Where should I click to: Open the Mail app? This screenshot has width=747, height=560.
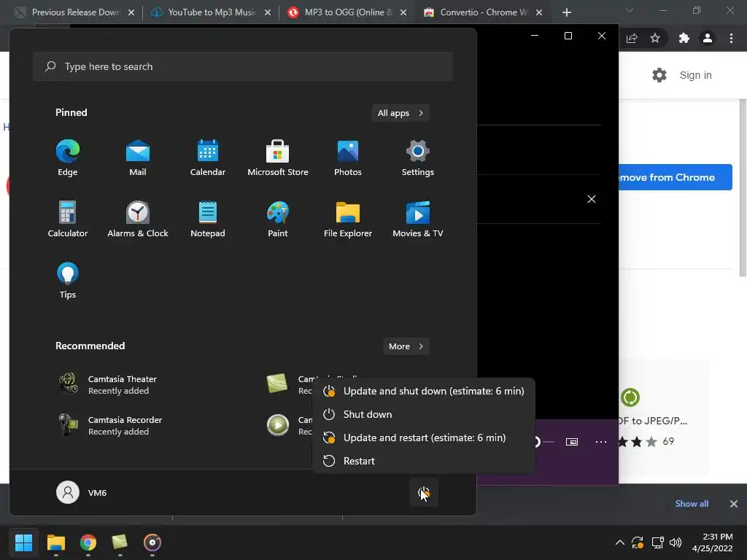click(138, 158)
